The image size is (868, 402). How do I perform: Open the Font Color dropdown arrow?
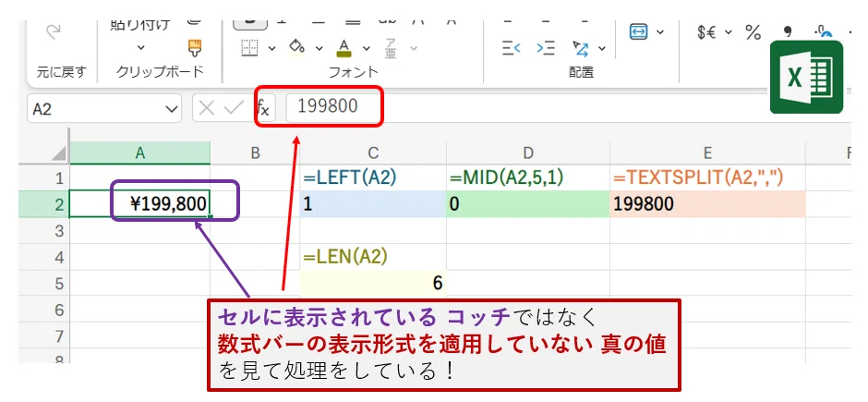(366, 48)
